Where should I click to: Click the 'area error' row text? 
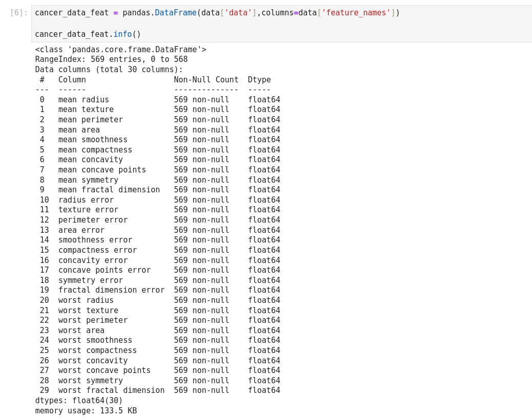coord(81,230)
